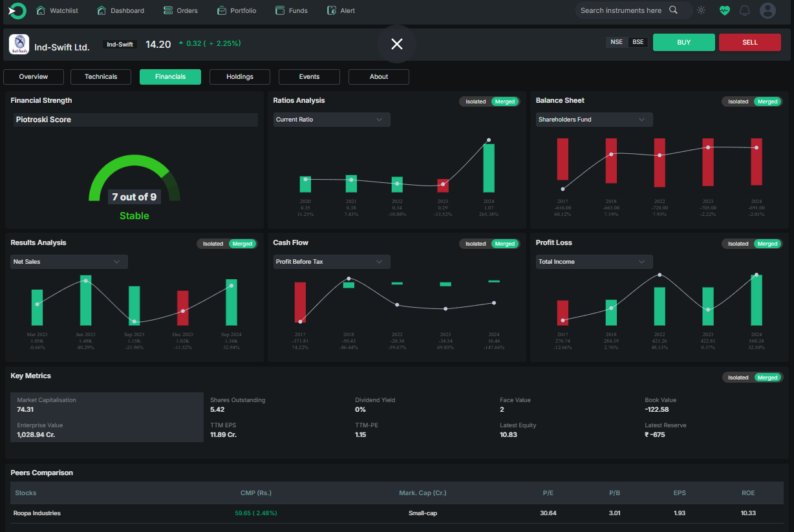Sort by ROE column header
The width and height of the screenshot is (794, 532).
[x=749, y=493]
